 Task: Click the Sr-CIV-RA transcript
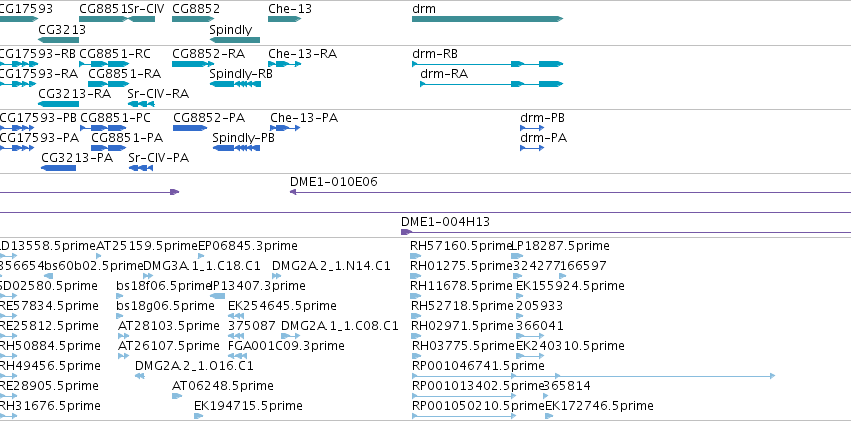pyautogui.click(x=141, y=104)
